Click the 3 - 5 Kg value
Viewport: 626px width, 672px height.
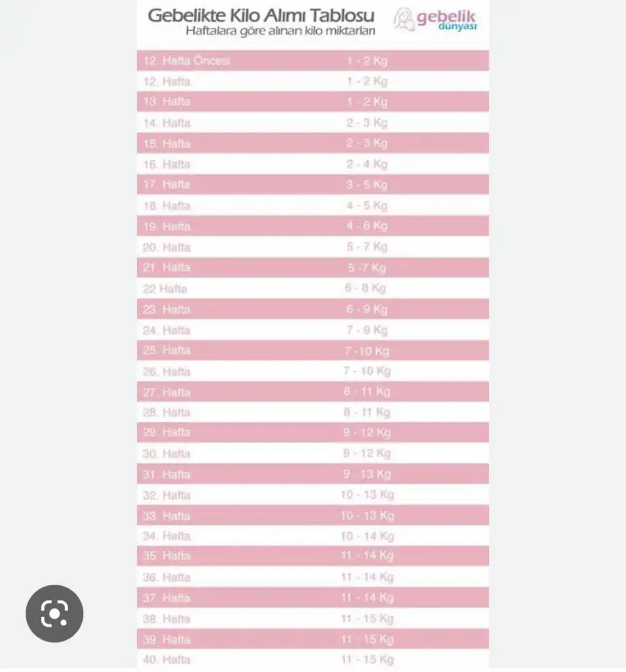point(367,184)
